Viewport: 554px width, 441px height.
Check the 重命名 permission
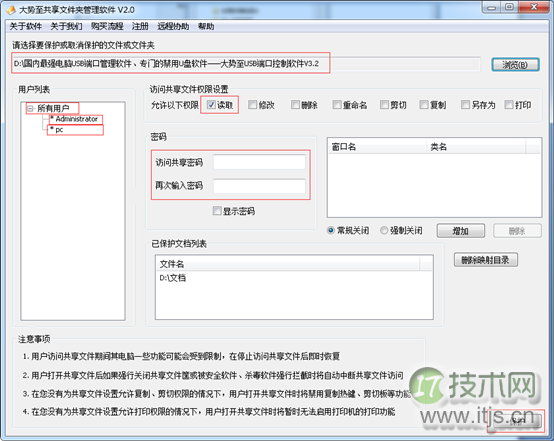point(337,105)
